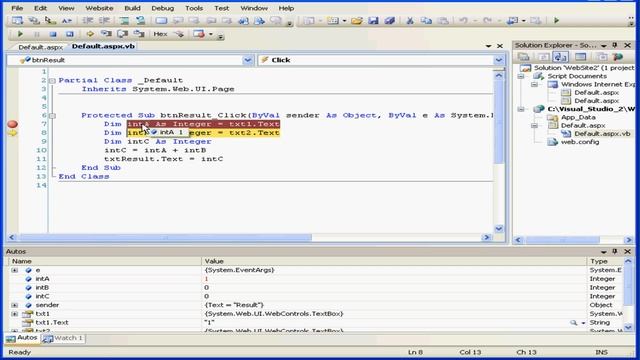
Task: Open the File menu
Action: (17, 8)
